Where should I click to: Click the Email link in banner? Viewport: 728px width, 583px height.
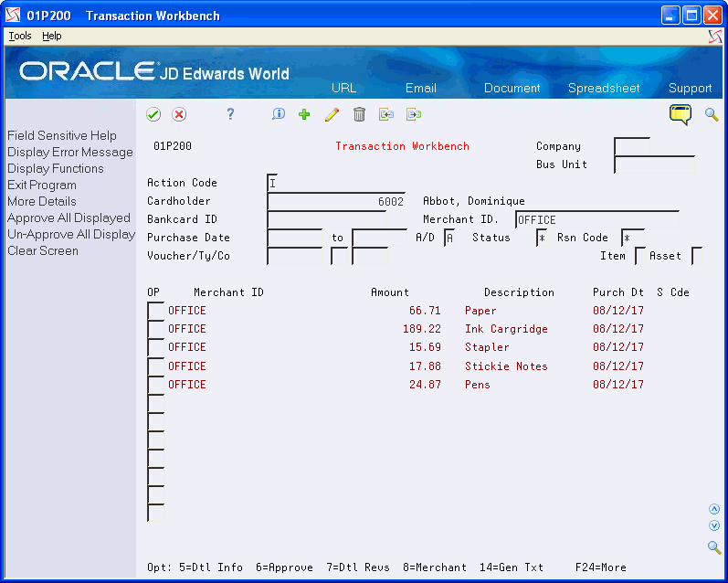(421, 88)
